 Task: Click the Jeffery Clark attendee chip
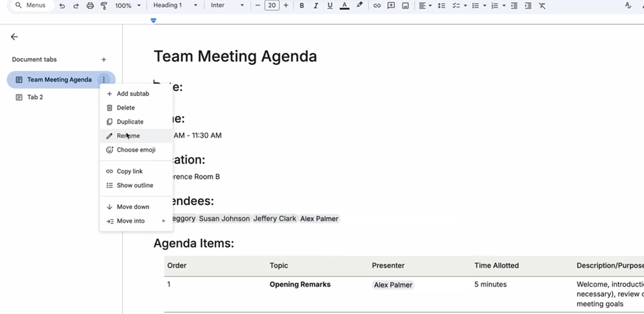coord(274,218)
